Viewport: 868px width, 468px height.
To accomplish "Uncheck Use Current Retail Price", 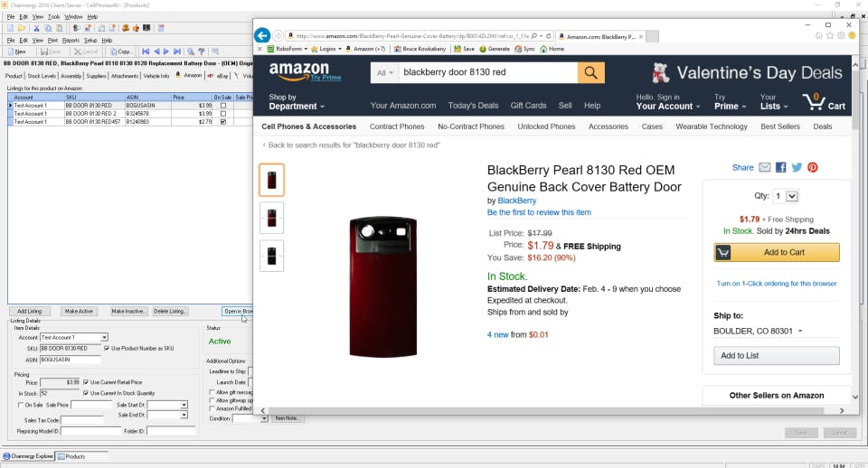I will click(86, 382).
